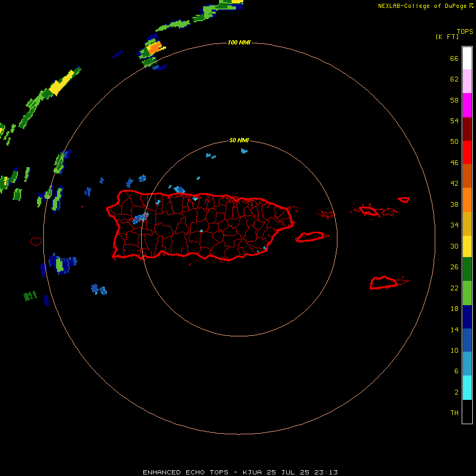This screenshot has width=476, height=476.
Task: Click the ENHANCED ECHO TOPS KJUA caption
Action: click(x=240, y=472)
